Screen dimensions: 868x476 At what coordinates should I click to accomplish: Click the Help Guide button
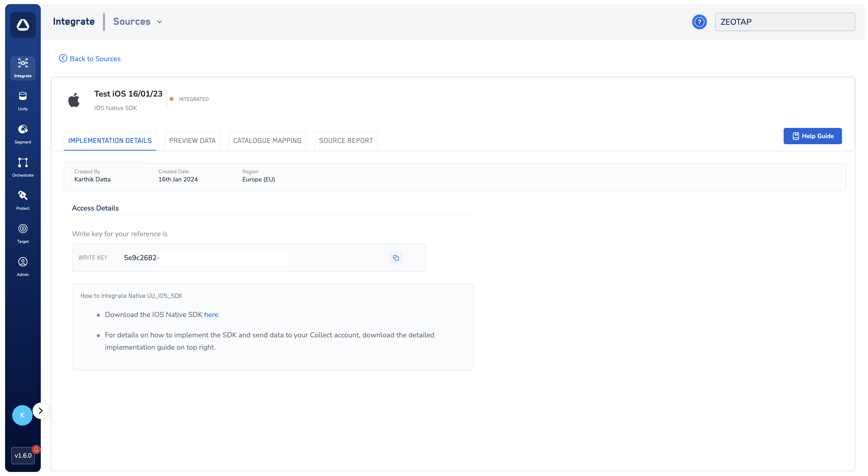pyautogui.click(x=812, y=136)
